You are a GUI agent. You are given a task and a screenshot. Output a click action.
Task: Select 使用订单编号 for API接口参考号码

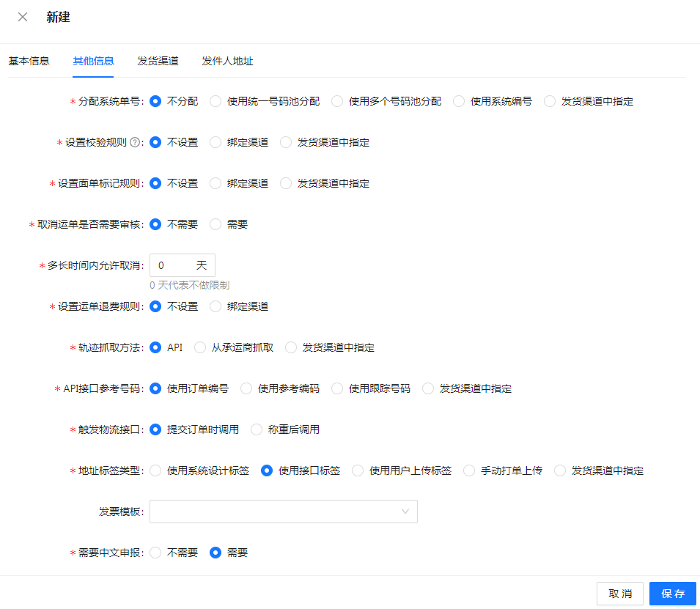(155, 388)
